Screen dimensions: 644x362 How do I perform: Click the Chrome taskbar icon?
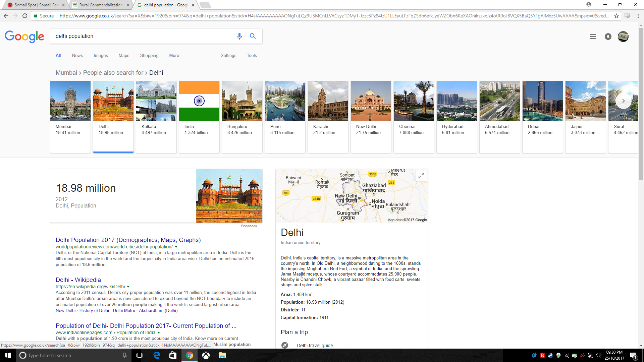click(x=190, y=355)
